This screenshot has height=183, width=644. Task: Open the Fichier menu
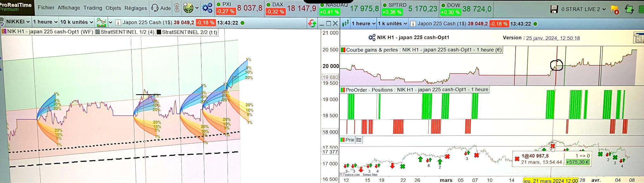[x=46, y=8]
